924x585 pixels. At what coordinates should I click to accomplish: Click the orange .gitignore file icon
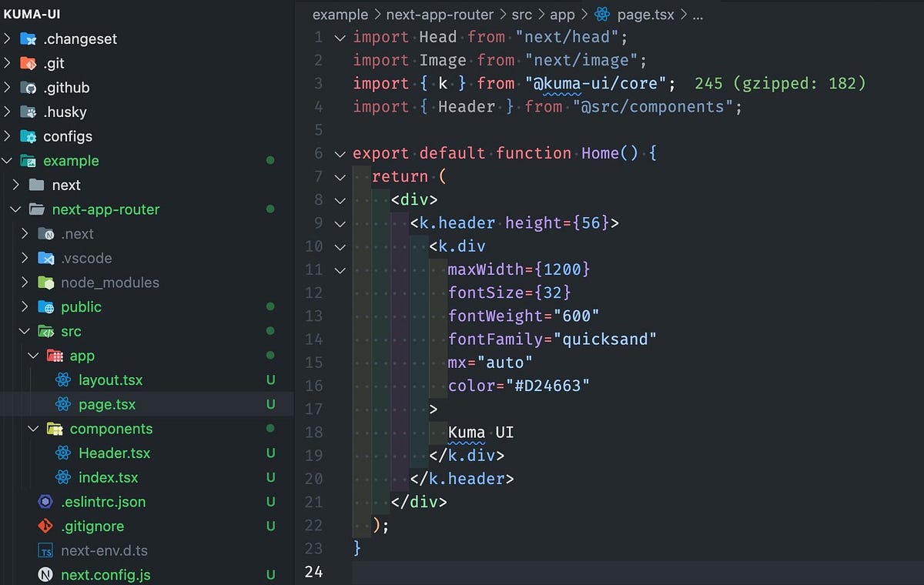click(x=45, y=526)
